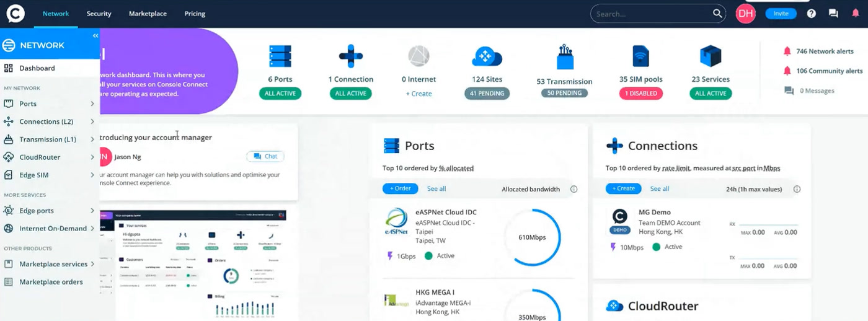Click the 1 DISABLED SIM pools badge
The width and height of the screenshot is (868, 321).
pyautogui.click(x=640, y=94)
